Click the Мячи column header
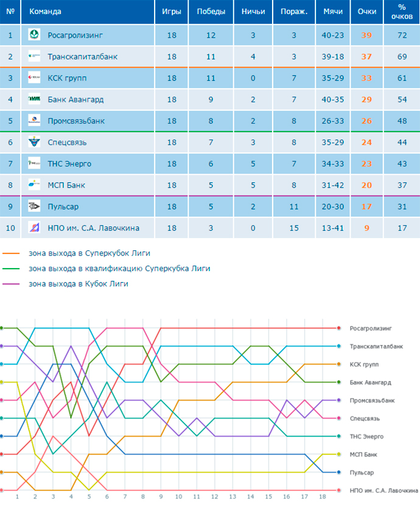Screen dimensions: 420x508 333,12
